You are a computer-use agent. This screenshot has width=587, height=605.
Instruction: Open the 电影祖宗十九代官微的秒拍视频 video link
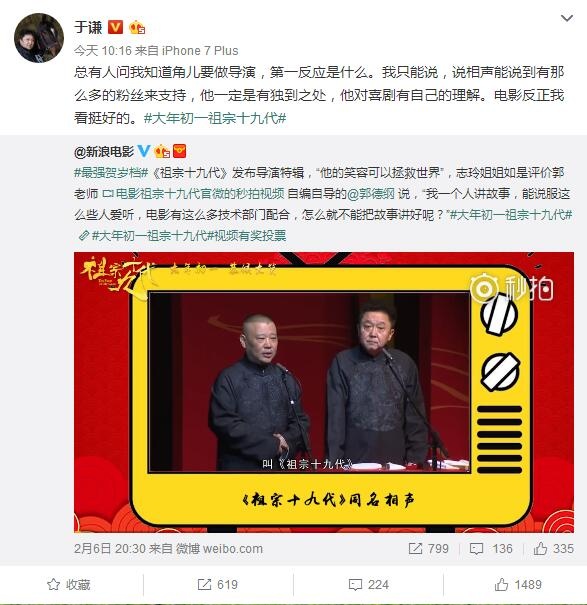point(193,193)
